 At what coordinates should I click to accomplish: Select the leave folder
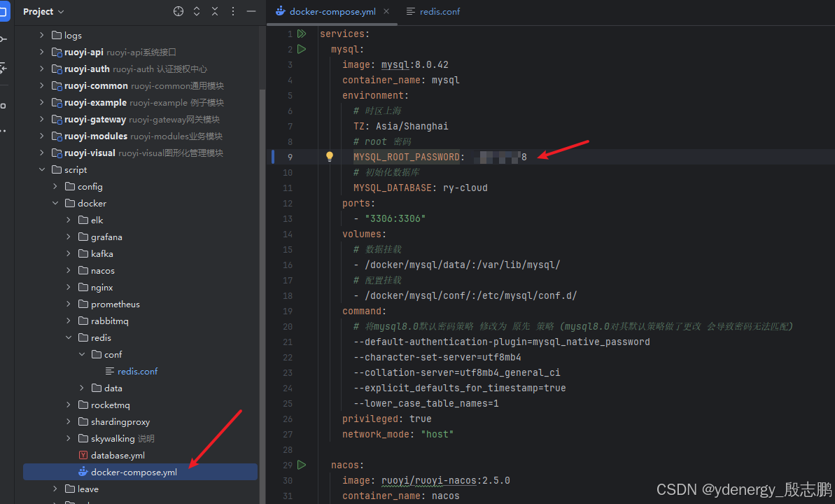[81, 489]
